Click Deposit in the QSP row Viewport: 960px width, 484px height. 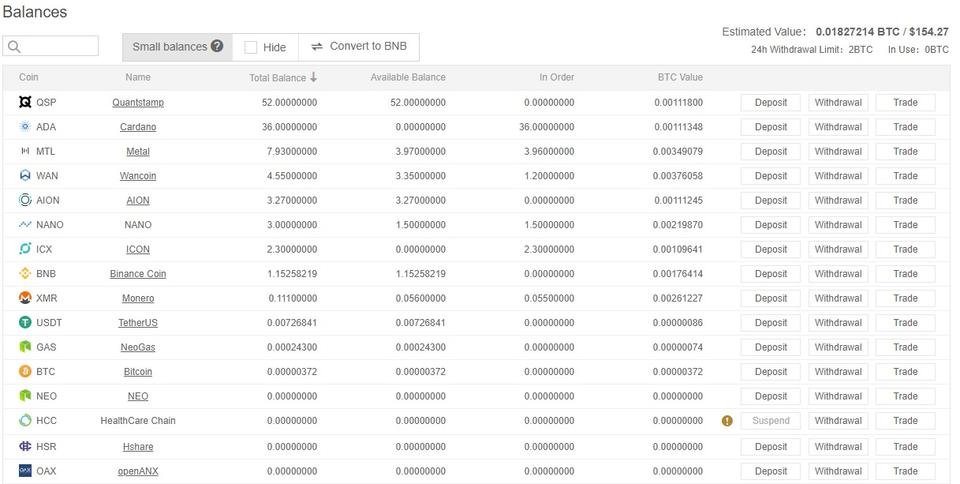pyautogui.click(x=771, y=102)
